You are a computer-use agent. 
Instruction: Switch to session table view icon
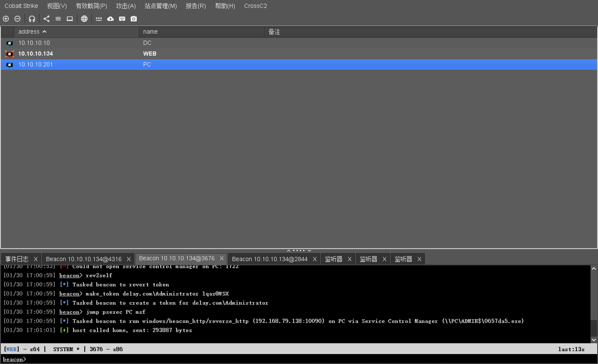pyautogui.click(x=58, y=19)
